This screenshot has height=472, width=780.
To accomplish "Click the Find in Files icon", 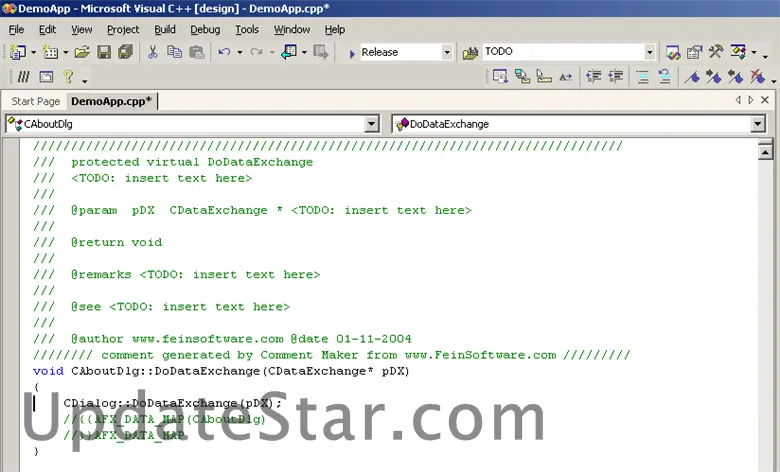I will pos(470,53).
